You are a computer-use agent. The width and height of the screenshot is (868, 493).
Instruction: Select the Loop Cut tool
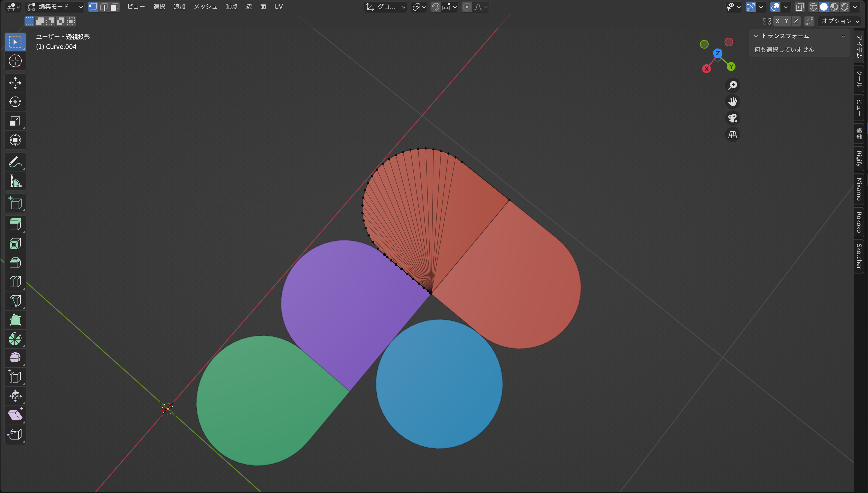(x=15, y=281)
